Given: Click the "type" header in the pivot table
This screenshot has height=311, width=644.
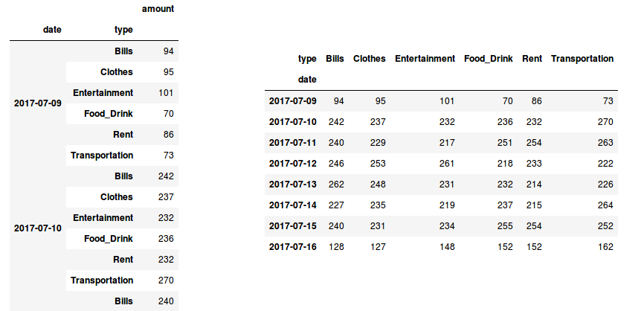Looking at the screenshot, I should 306,58.
